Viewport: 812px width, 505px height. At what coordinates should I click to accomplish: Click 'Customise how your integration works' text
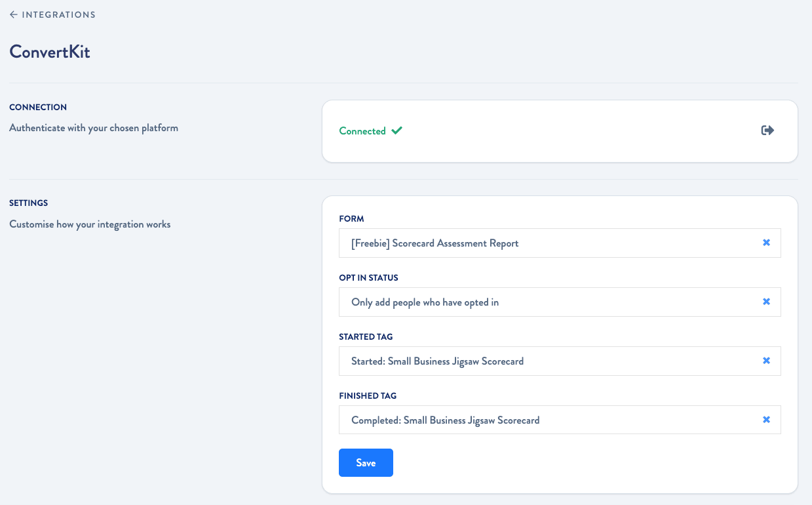[x=90, y=224]
